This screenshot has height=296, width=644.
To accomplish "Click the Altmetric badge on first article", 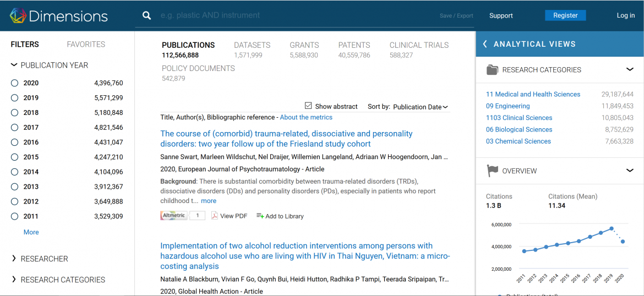I will 173,216.
